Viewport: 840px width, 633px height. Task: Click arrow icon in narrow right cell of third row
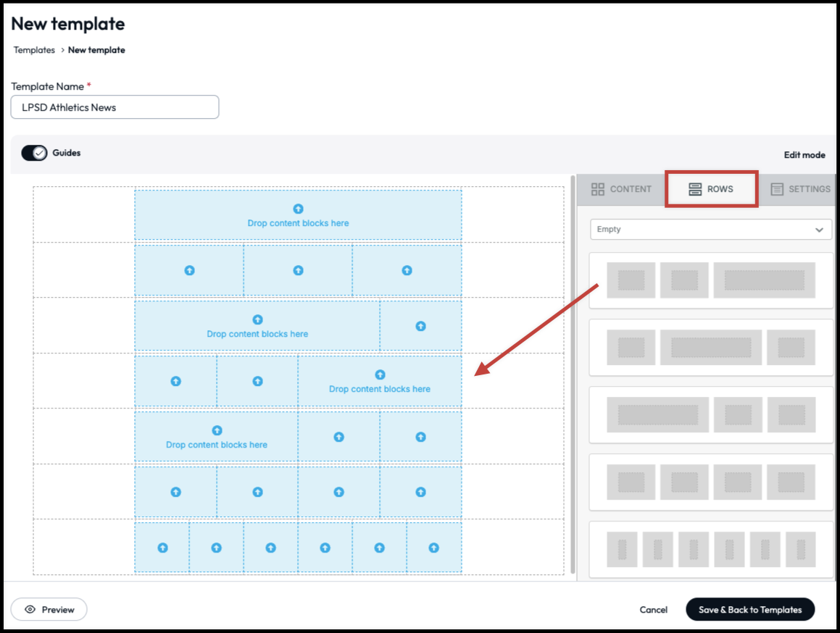click(x=420, y=326)
